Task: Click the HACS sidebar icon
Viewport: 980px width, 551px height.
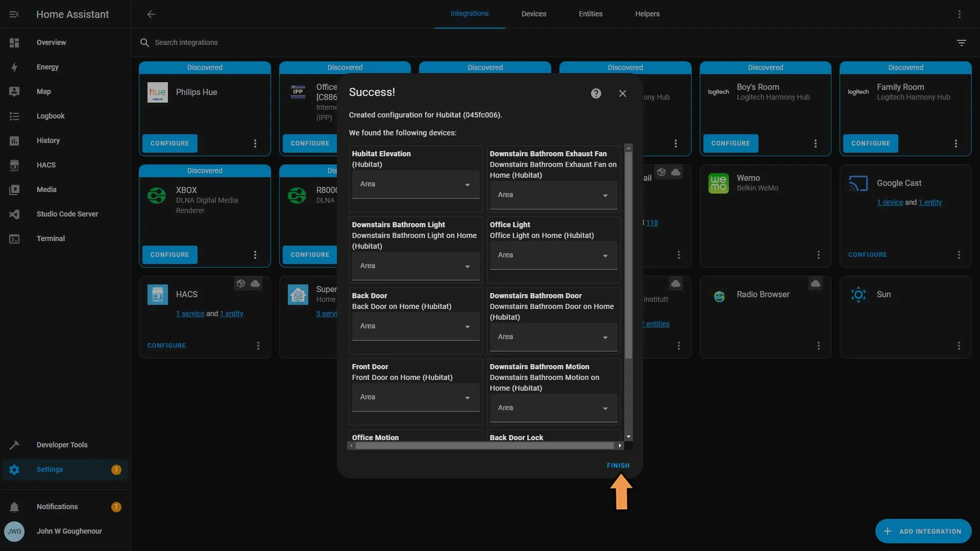Action: click(x=14, y=165)
